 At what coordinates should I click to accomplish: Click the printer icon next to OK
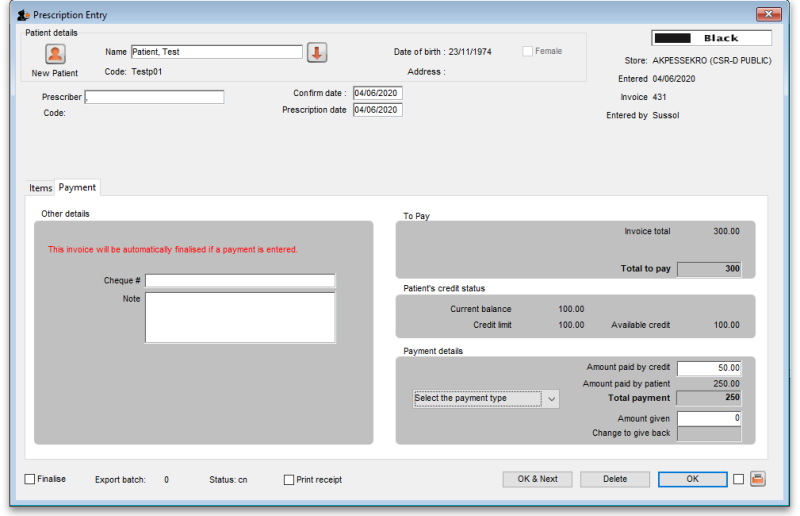click(758, 479)
